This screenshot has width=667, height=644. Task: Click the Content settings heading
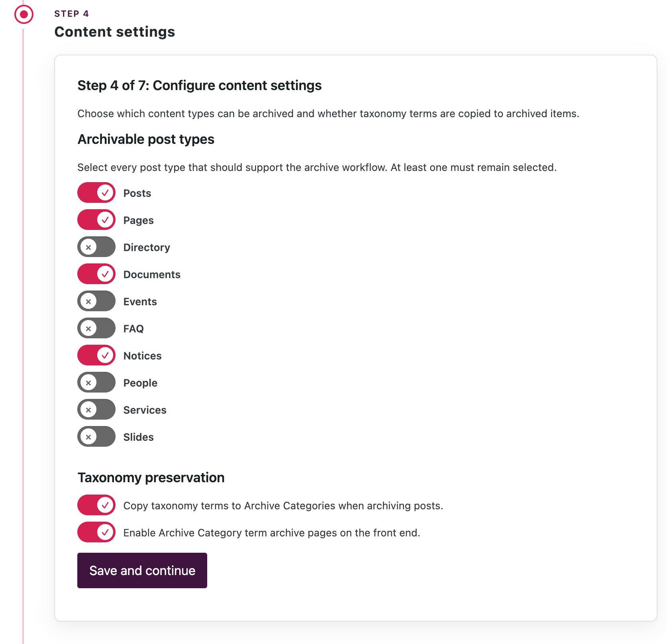(114, 31)
